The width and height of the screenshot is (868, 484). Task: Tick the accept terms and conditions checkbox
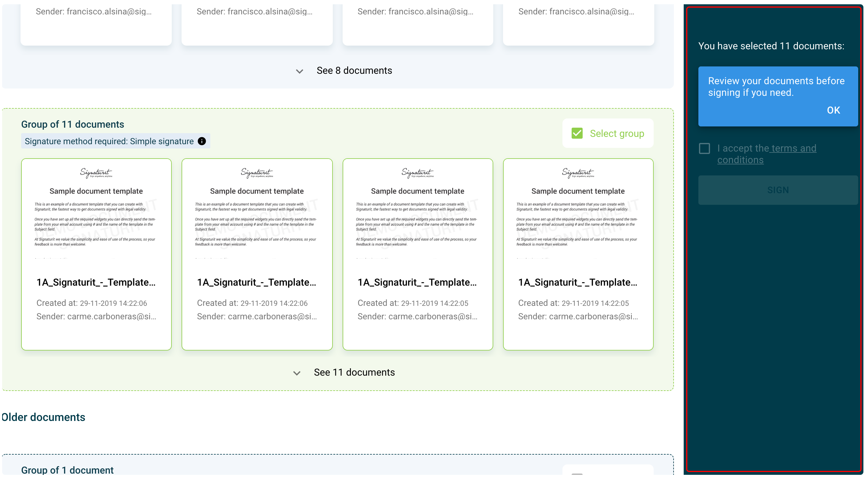tap(704, 148)
